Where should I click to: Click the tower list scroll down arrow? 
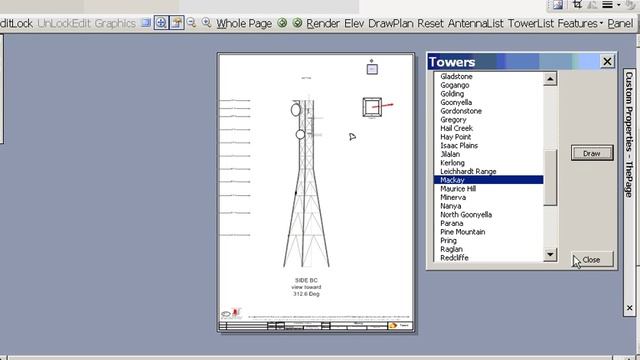(550, 255)
